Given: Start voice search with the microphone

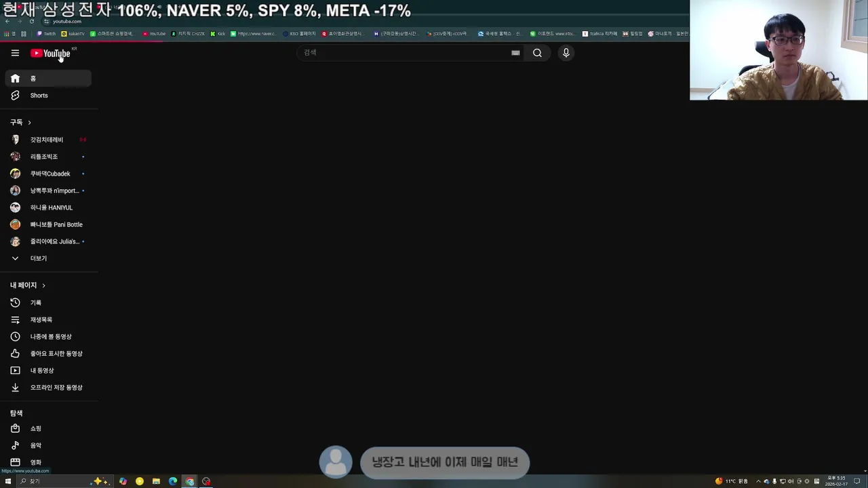Looking at the screenshot, I should [x=566, y=53].
